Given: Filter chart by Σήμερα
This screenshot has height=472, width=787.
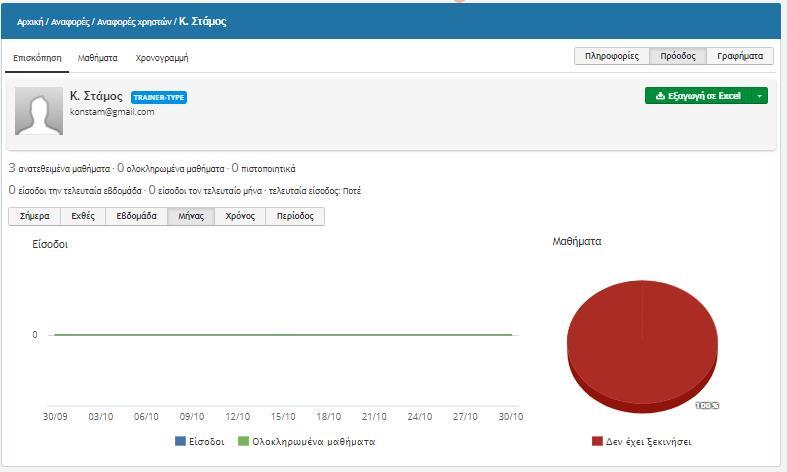Looking at the screenshot, I should (35, 216).
